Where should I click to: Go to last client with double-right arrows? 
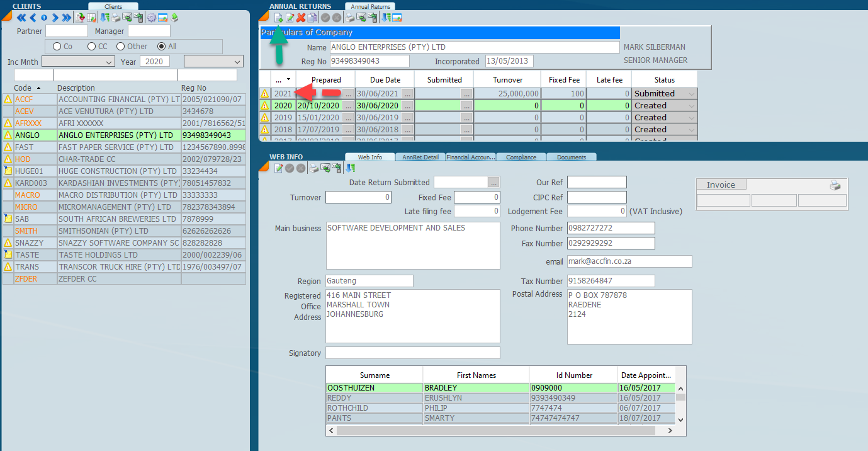66,18
